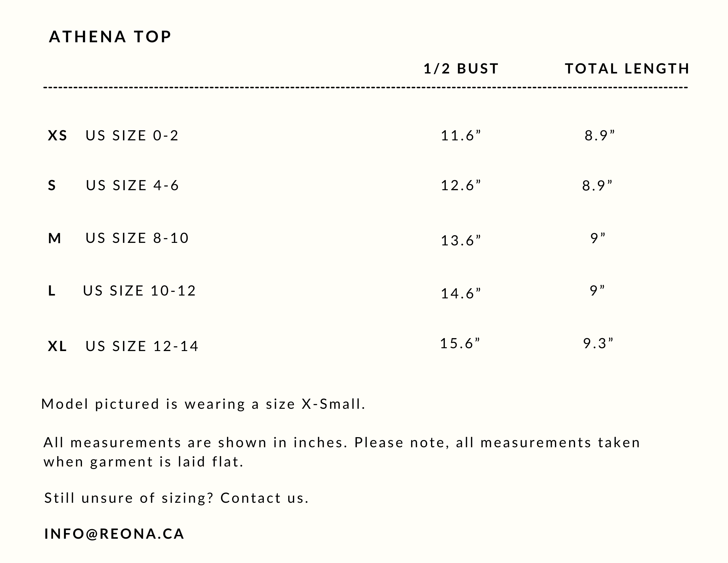The width and height of the screenshot is (728, 563).
Task: Select the TOTAL LENGTH column header
Action: tap(627, 69)
